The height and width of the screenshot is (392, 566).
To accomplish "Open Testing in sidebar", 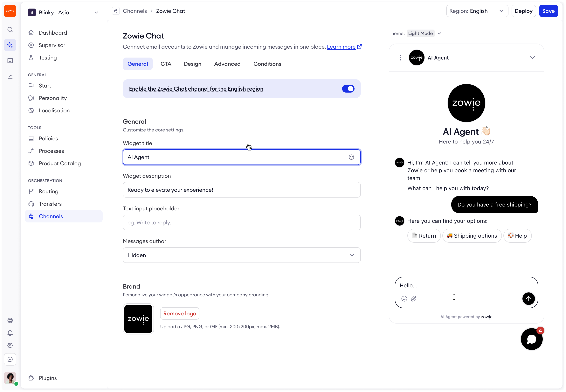I will [63, 58].
